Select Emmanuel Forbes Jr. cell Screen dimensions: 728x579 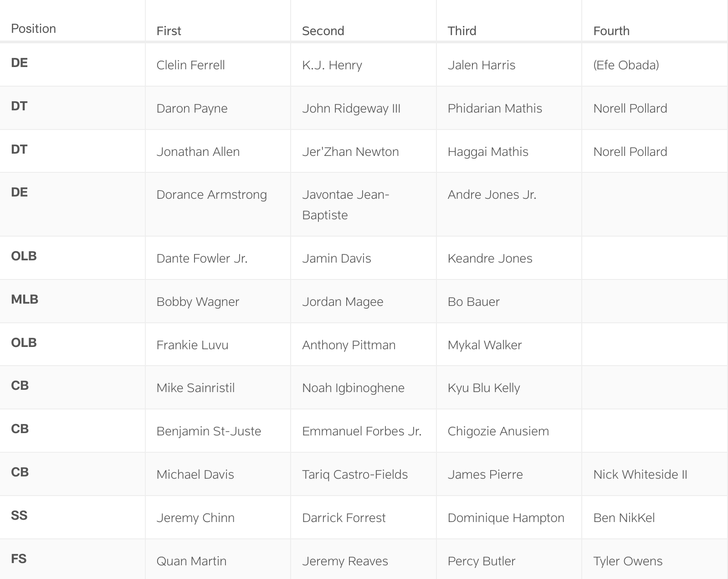pyautogui.click(x=362, y=431)
